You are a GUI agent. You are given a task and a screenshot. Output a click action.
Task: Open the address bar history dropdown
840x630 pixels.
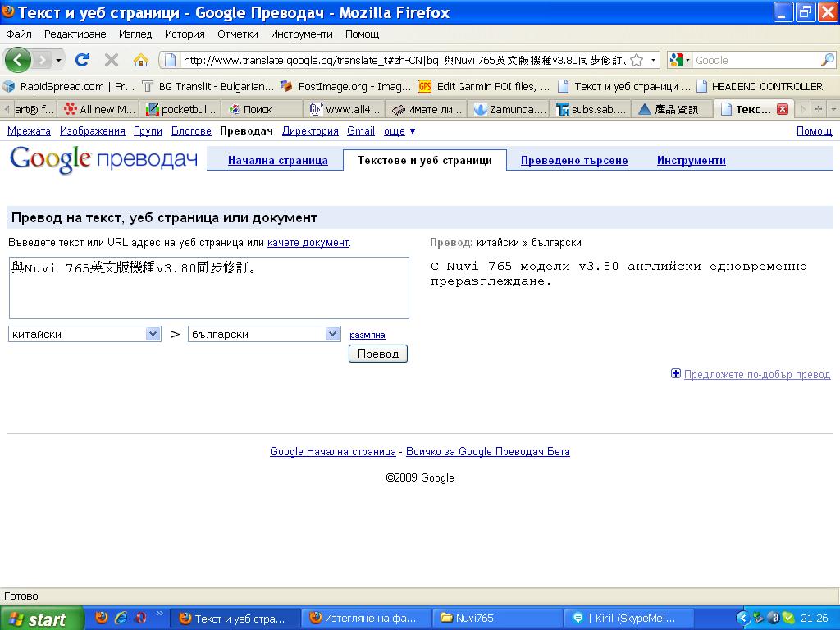653,60
